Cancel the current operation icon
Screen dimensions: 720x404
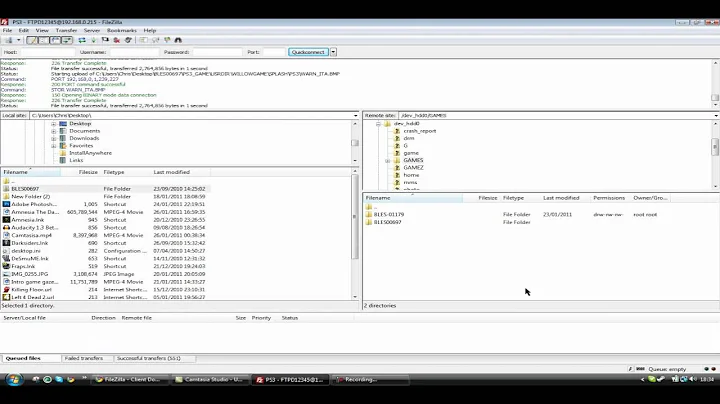(x=105, y=40)
